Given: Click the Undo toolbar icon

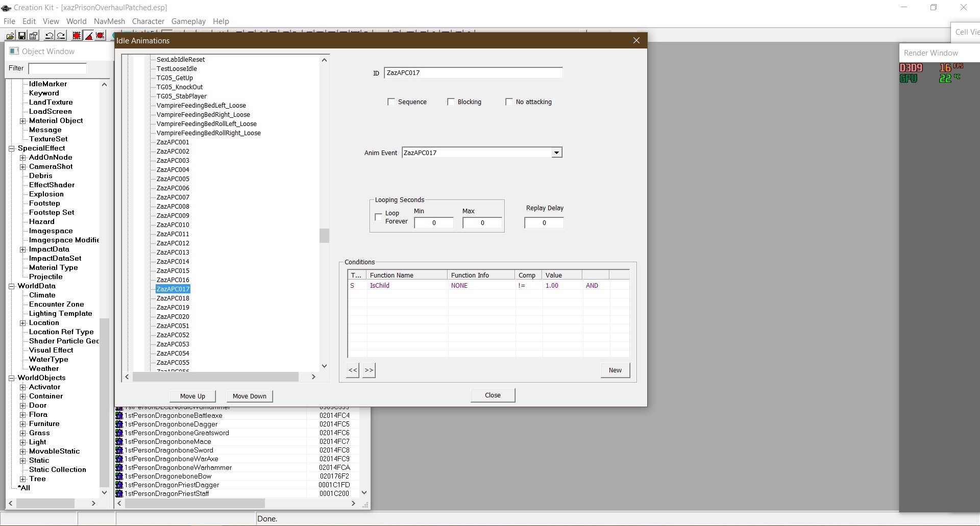Looking at the screenshot, I should [49, 35].
